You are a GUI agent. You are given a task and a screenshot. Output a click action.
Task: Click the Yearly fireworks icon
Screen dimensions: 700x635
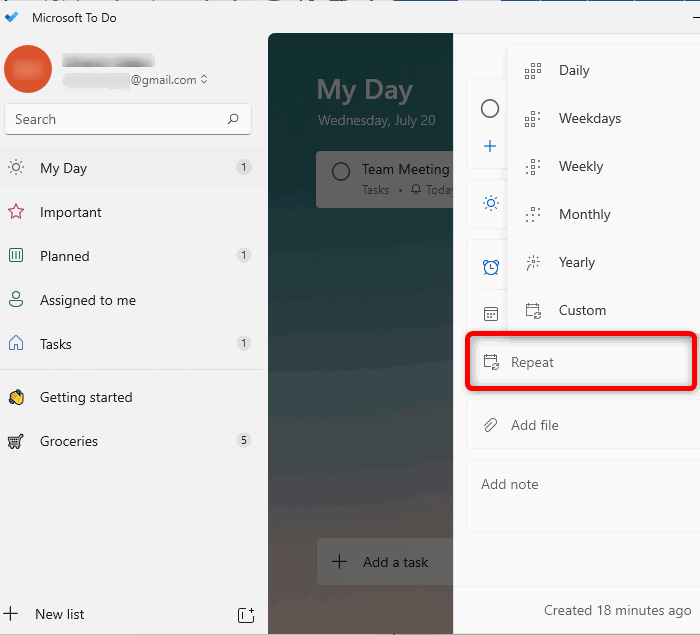point(533,263)
